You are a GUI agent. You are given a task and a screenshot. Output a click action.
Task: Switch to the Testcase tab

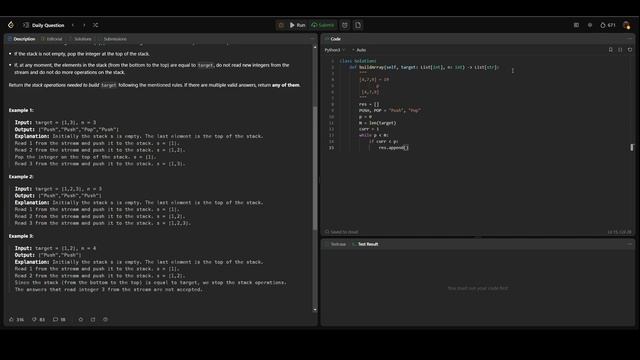[x=336, y=244]
